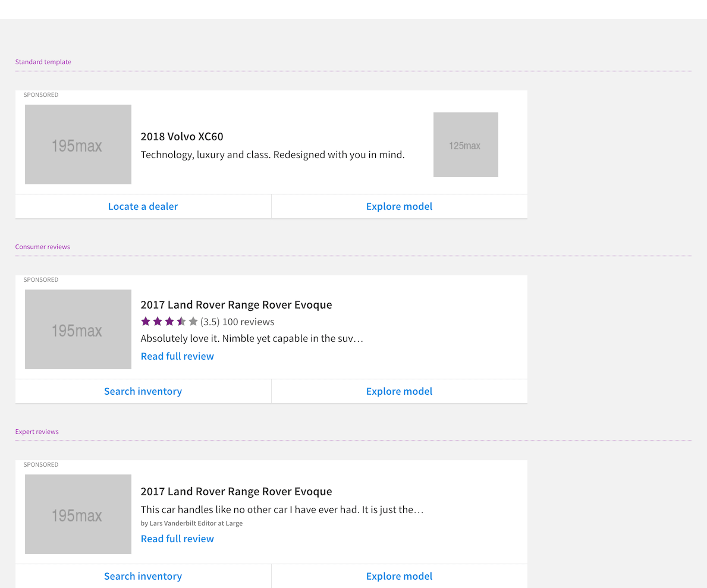707x588 pixels.
Task: Click Locate a dealer in Volvo card
Action: pyautogui.click(x=143, y=206)
